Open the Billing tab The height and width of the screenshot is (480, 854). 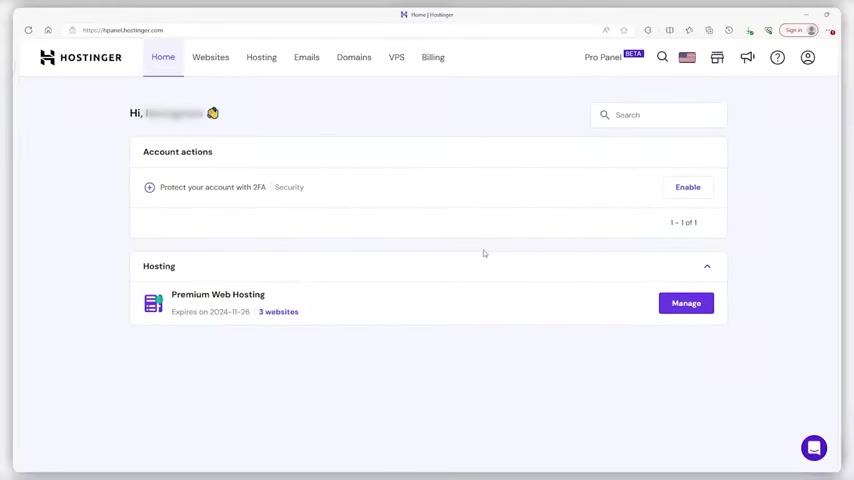[x=433, y=57]
